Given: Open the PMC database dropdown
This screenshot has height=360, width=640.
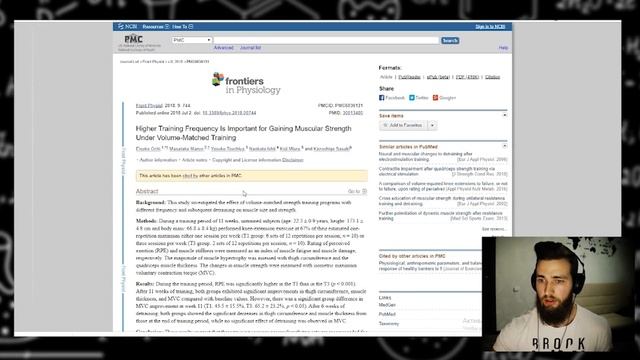Looking at the screenshot, I should [192, 40].
